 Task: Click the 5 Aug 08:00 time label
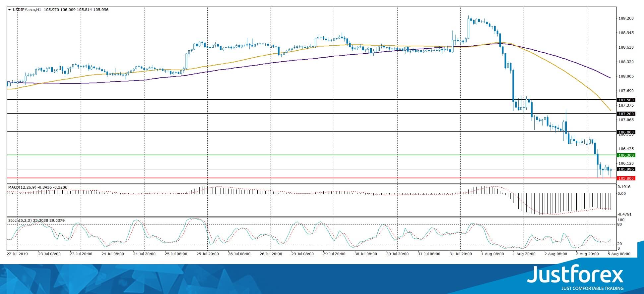tap(619, 254)
